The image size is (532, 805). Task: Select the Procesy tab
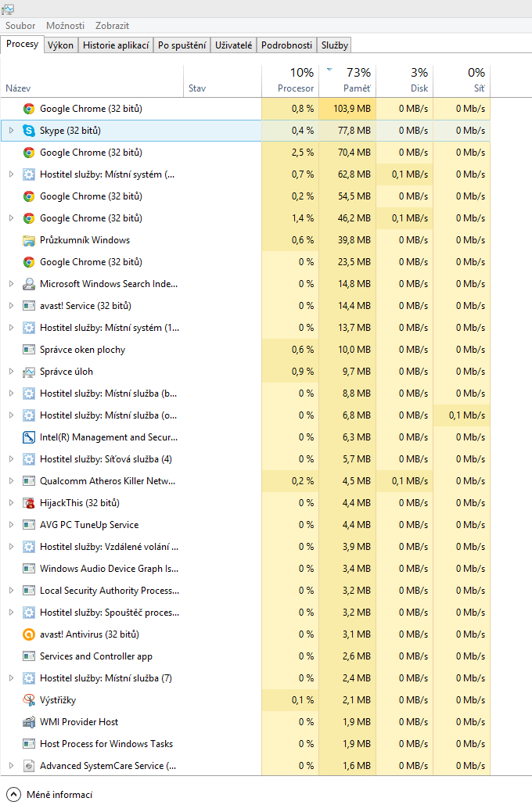point(22,44)
